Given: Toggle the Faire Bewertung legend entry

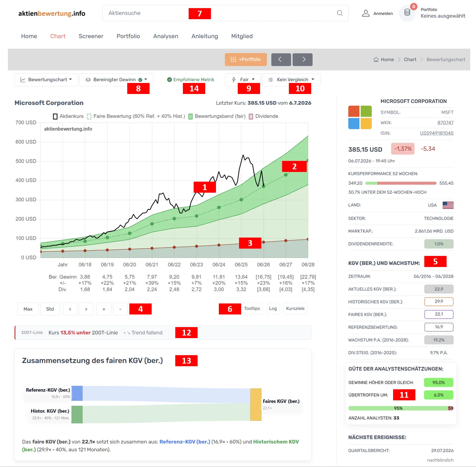Looking at the screenshot, I should [x=136, y=116].
